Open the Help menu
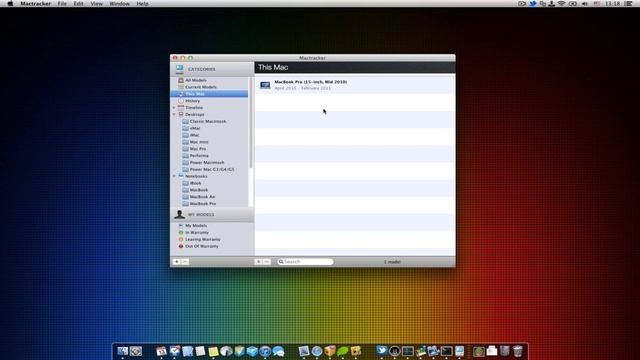This screenshot has height=360, width=640. click(x=142, y=4)
